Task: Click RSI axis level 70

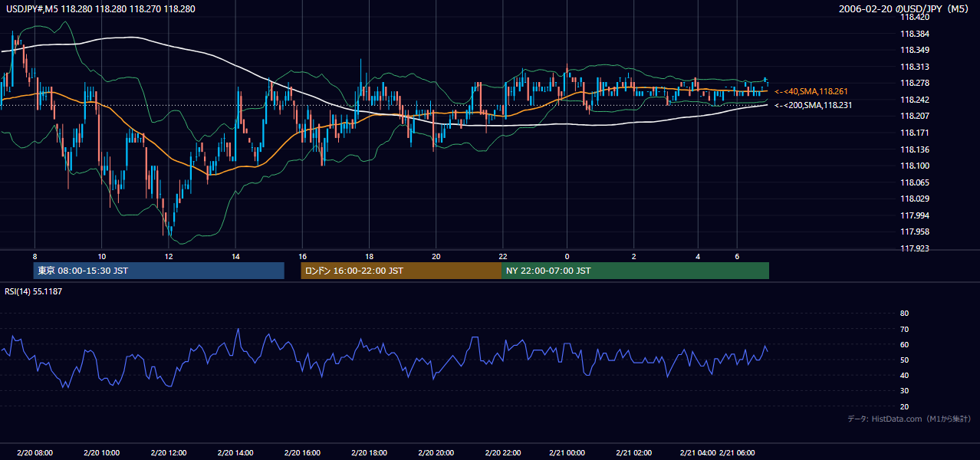Action: 904,329
